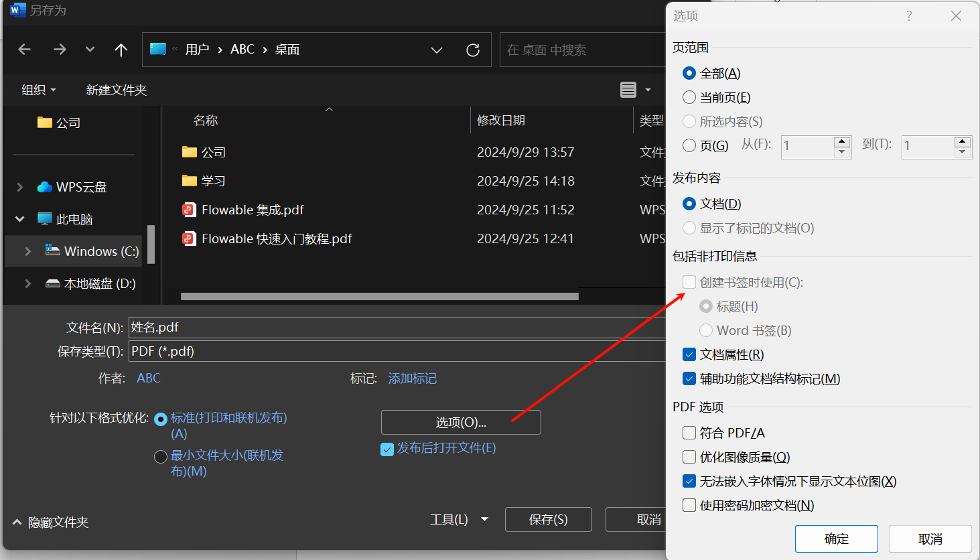Expand the Windows (C:) drive node

tap(27, 252)
